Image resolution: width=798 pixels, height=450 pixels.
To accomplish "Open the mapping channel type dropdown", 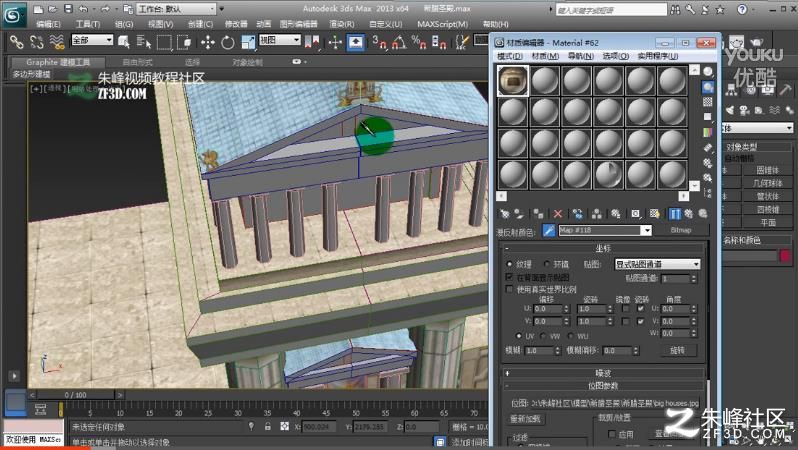I will click(x=658, y=264).
